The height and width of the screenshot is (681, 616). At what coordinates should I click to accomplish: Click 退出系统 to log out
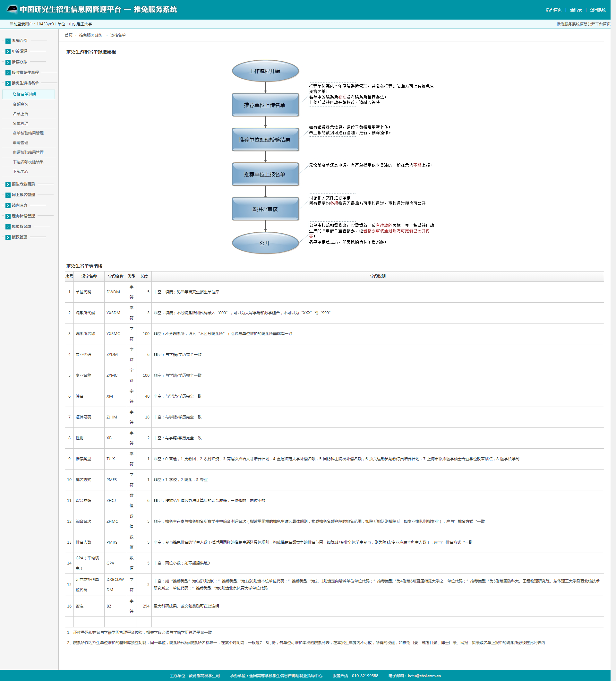[597, 10]
